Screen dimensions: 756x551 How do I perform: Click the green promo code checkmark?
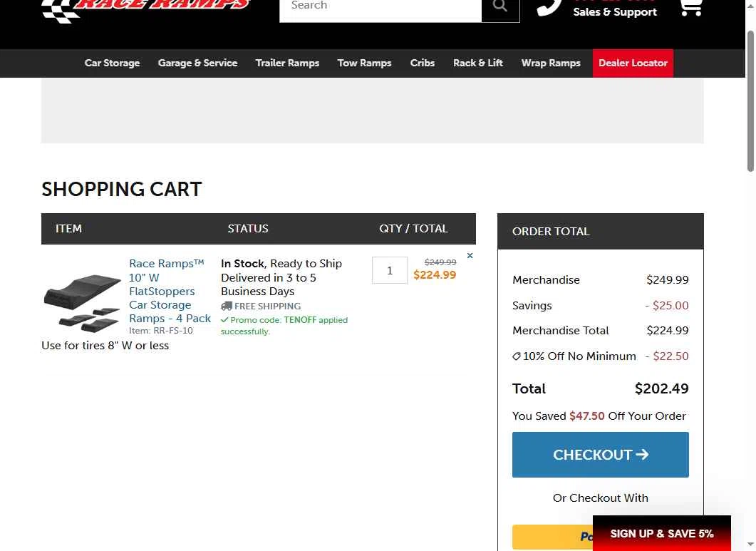(224, 320)
